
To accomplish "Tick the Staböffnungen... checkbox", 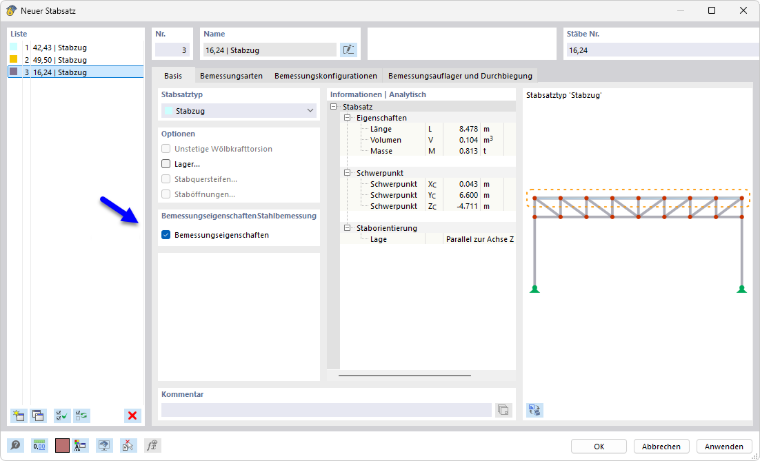I will [166, 194].
